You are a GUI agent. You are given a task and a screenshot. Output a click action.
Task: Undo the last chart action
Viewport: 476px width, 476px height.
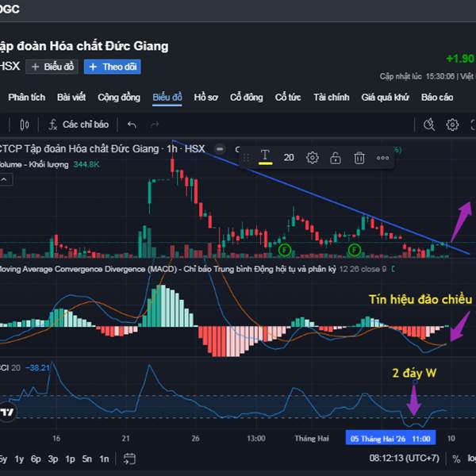click(x=132, y=125)
